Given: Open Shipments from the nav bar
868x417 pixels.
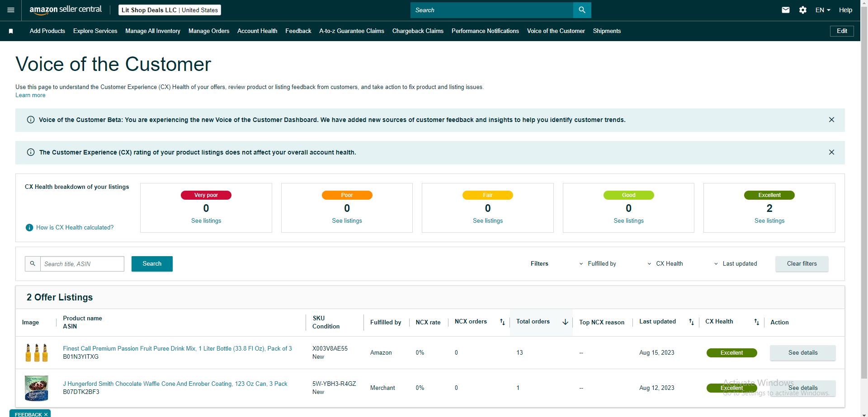Looking at the screenshot, I should [x=607, y=31].
